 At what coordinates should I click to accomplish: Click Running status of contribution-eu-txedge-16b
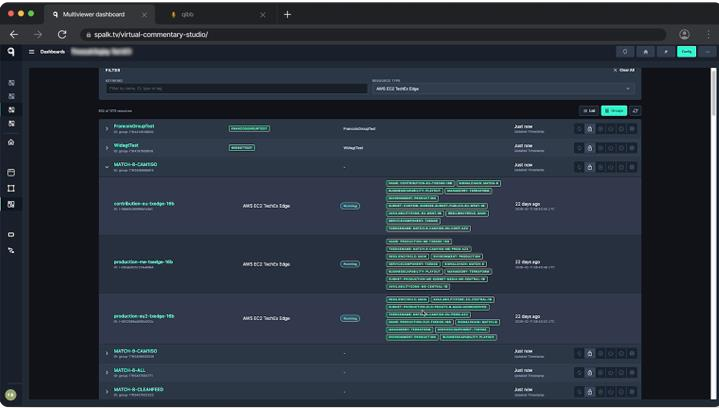click(x=350, y=206)
